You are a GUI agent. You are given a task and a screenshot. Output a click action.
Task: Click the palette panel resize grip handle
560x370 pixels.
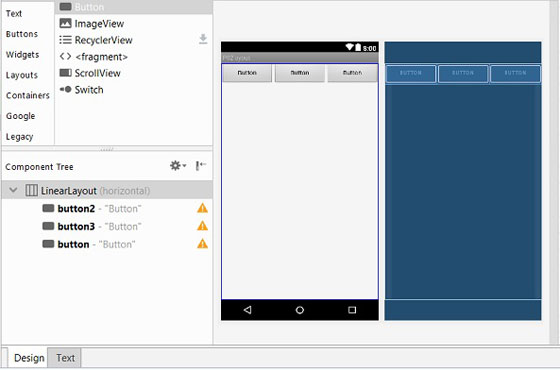(107, 149)
